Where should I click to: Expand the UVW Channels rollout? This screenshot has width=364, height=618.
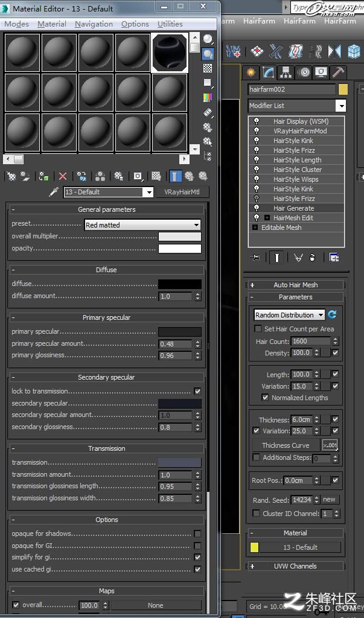pyautogui.click(x=295, y=566)
